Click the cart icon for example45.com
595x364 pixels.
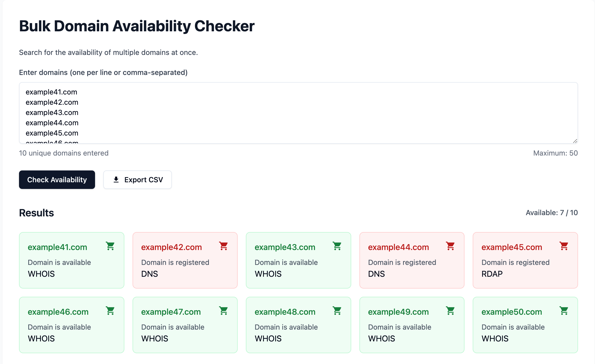[564, 246]
